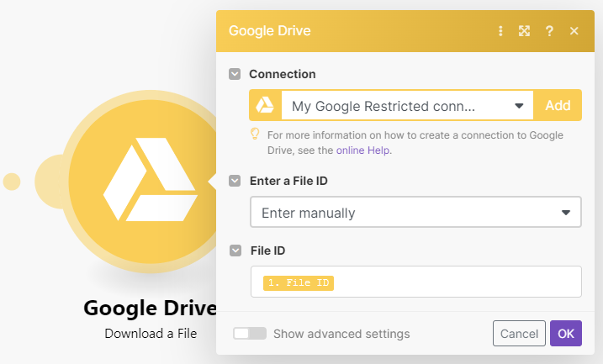Open help via the question mark icon
The width and height of the screenshot is (603, 364).
click(549, 31)
